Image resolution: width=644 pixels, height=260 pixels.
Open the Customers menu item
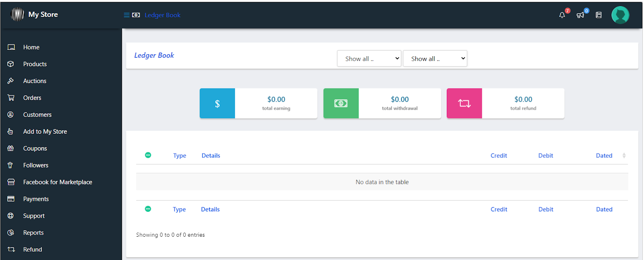[37, 115]
